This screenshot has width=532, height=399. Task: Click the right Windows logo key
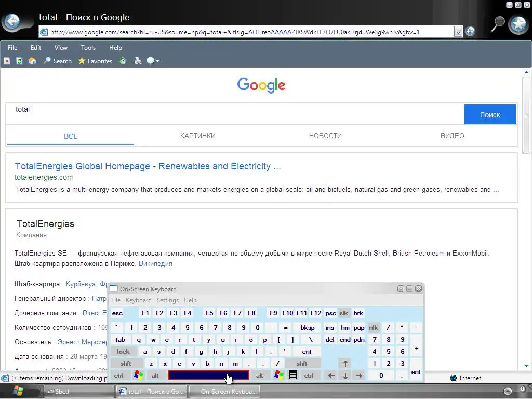click(279, 375)
